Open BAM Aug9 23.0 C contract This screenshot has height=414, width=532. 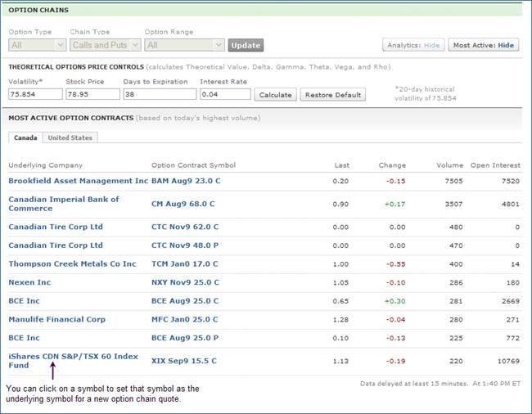point(186,181)
